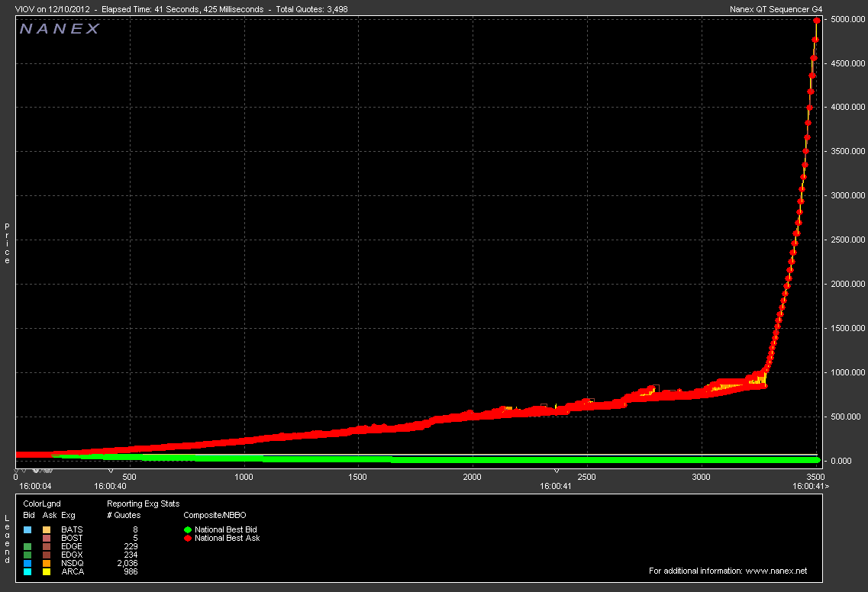Click the '4500.000' price axis label

848,63
